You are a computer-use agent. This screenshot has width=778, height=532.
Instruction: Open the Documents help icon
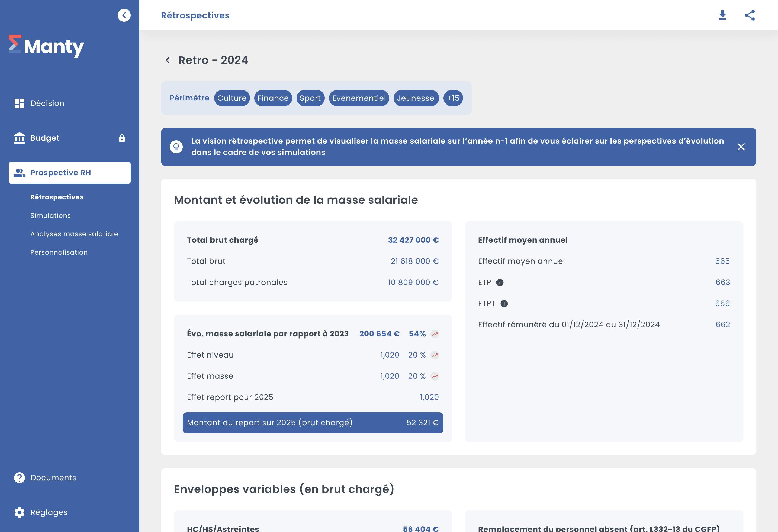click(20, 478)
